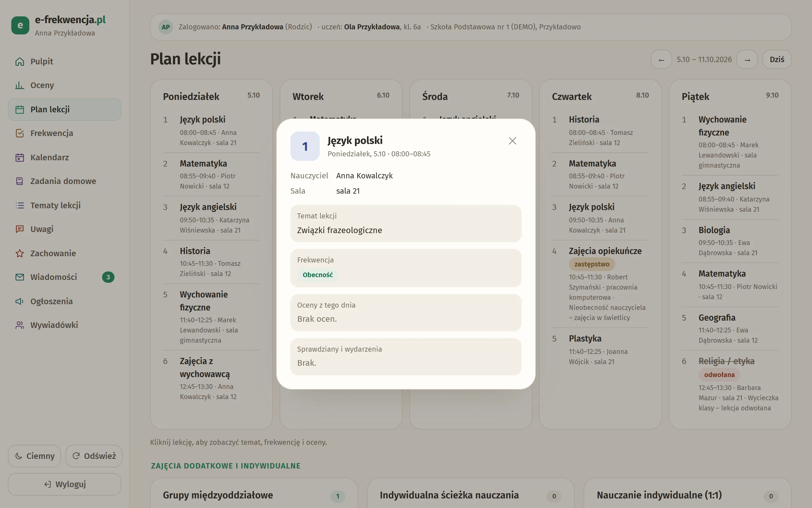Screen dimensions: 812x508
Task: Switch to Ciemny dark theme
Action: pyautogui.click(x=35, y=456)
